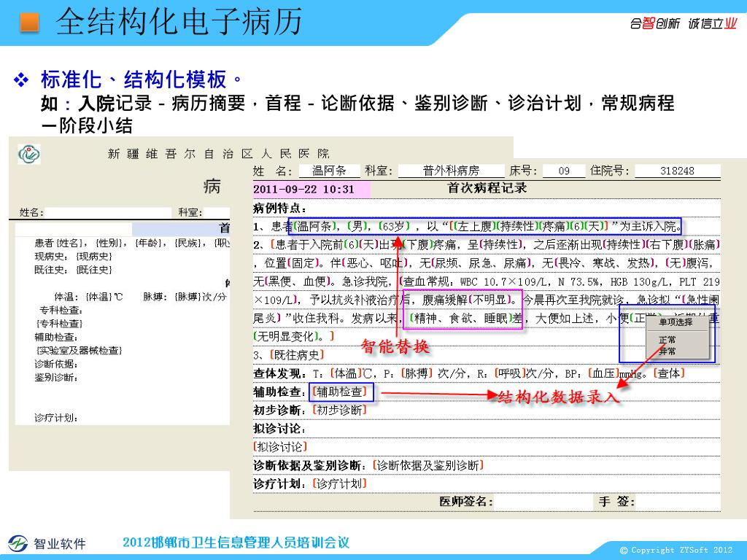The width and height of the screenshot is (747, 560).
Task: Click the [右下腹] field
Action: pos(667,245)
